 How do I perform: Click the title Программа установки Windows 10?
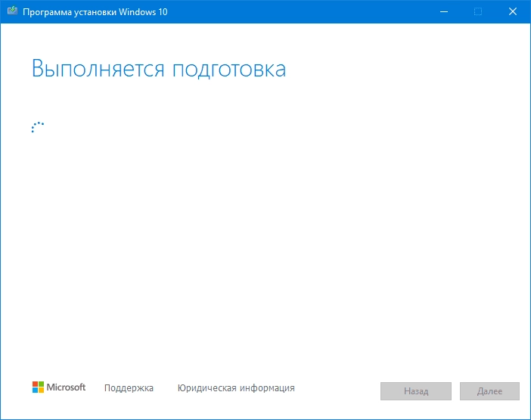(x=95, y=12)
